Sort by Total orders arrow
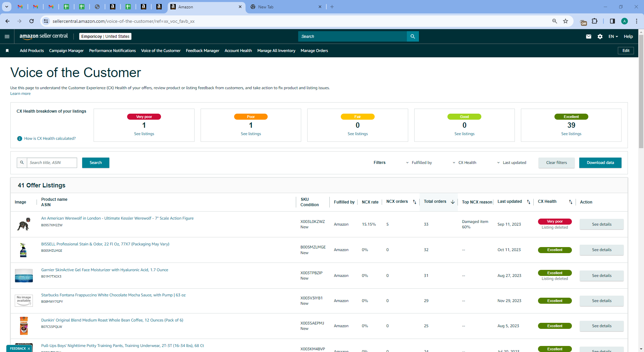 tap(453, 202)
